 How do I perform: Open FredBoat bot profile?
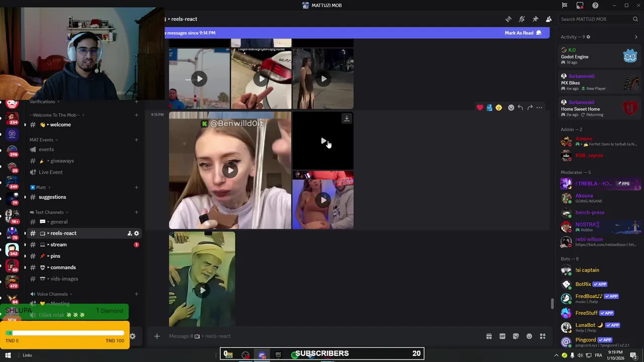point(600,299)
